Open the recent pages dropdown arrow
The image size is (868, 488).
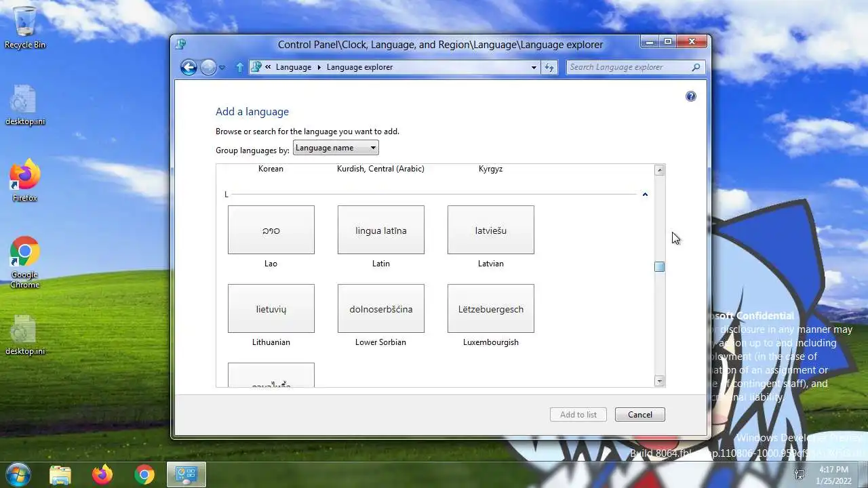222,68
